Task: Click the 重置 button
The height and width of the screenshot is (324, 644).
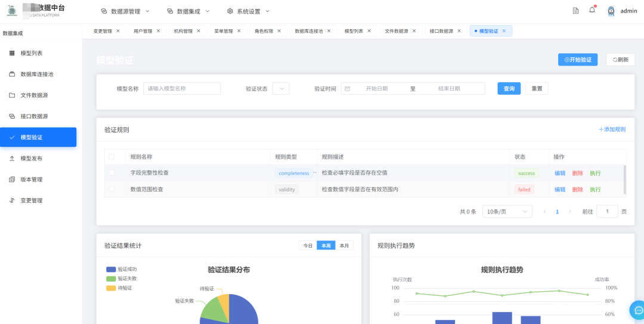Action: (537, 88)
